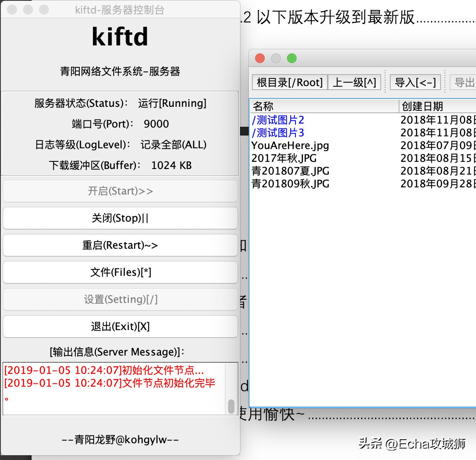The image size is (476, 460).
Task: Sort files by the 创建日期 column header
Action: [x=423, y=106]
